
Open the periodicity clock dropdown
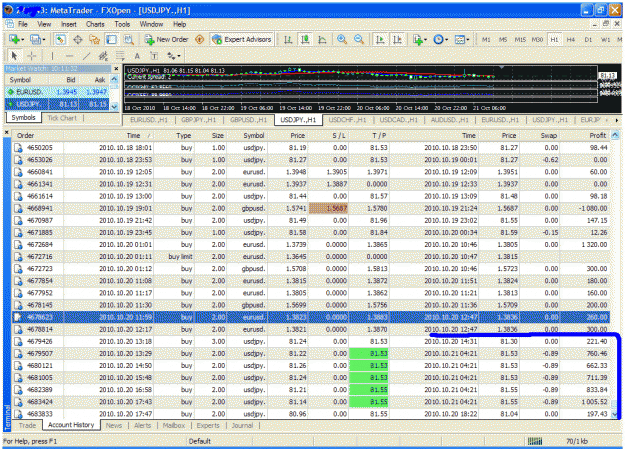pos(440,39)
